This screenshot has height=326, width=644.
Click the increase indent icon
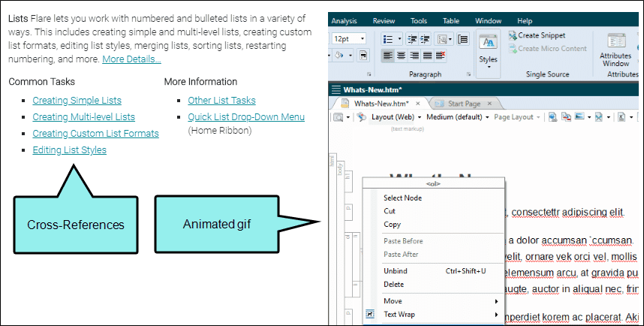tap(425, 39)
